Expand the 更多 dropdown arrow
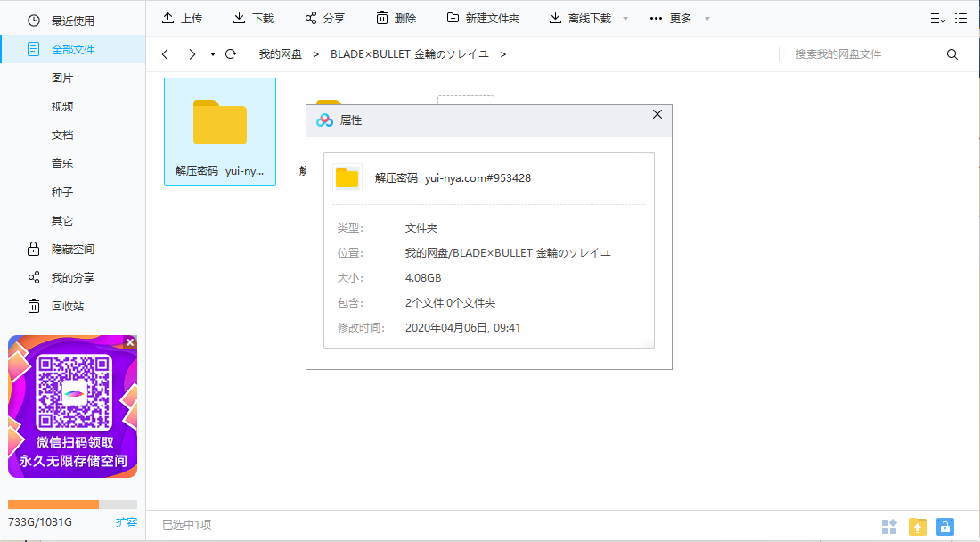The width and height of the screenshot is (980, 542). tap(706, 19)
